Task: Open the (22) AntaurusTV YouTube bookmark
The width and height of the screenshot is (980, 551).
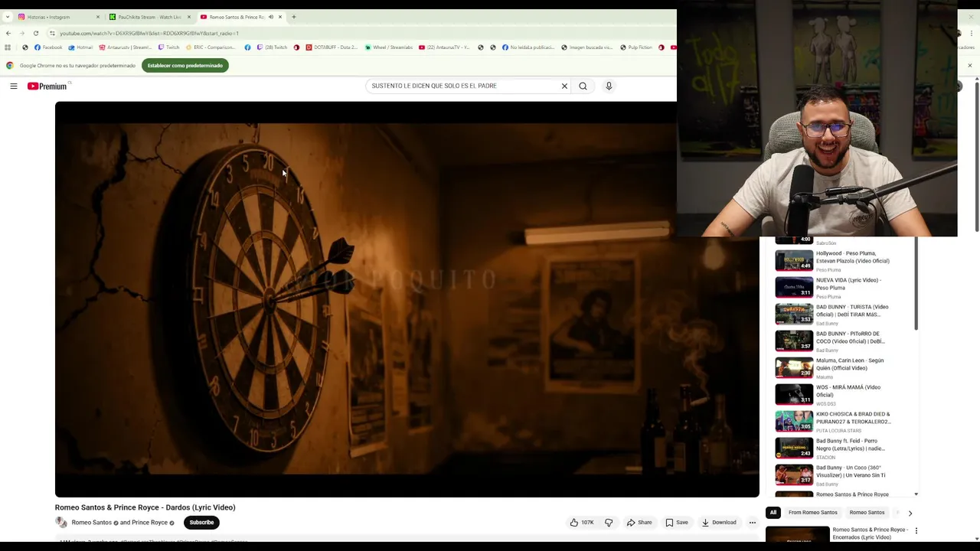Action: pyautogui.click(x=444, y=47)
